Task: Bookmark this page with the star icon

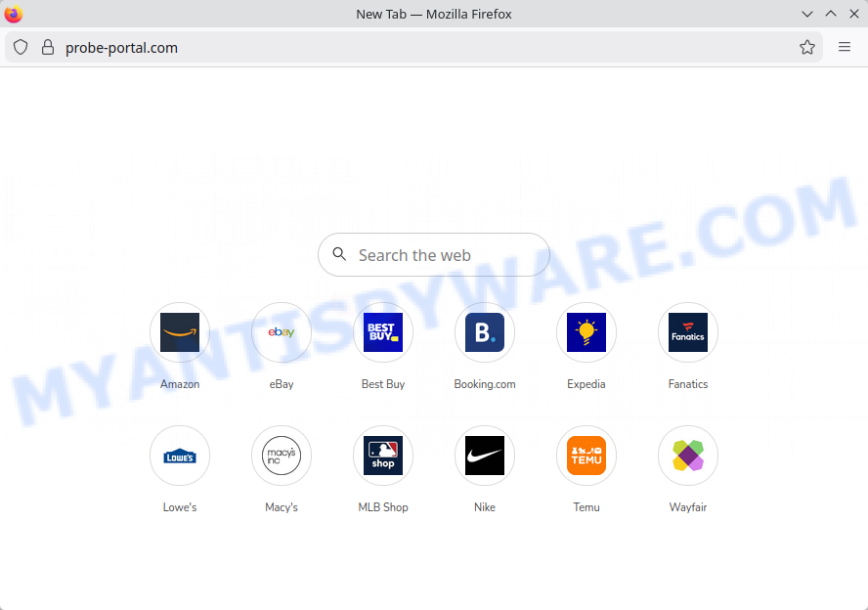Action: pyautogui.click(x=807, y=47)
